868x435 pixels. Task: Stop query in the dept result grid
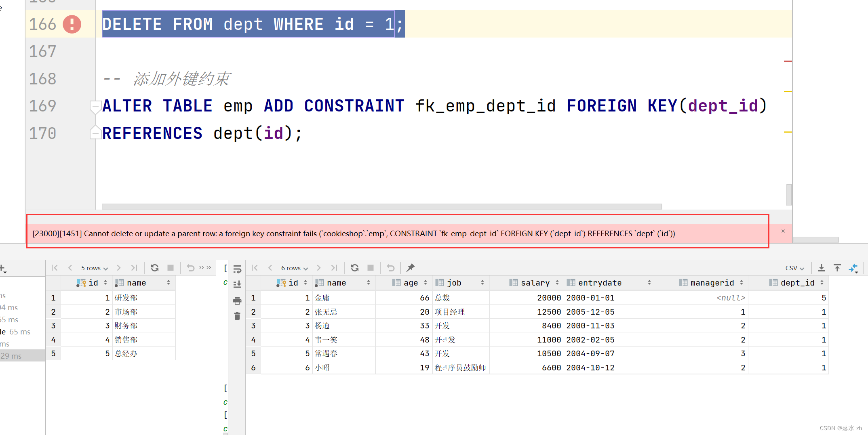[x=171, y=268]
